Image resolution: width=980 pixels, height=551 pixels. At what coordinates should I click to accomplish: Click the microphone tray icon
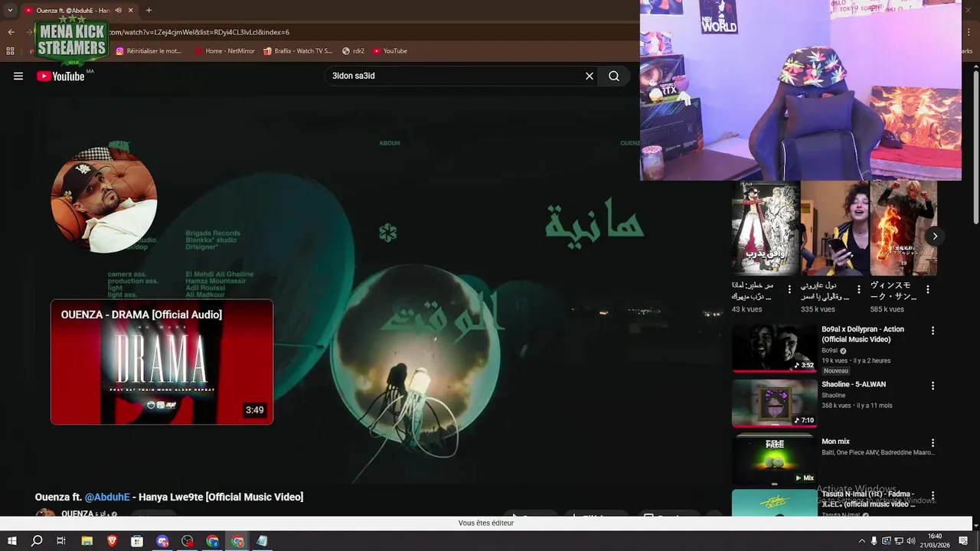(874, 541)
